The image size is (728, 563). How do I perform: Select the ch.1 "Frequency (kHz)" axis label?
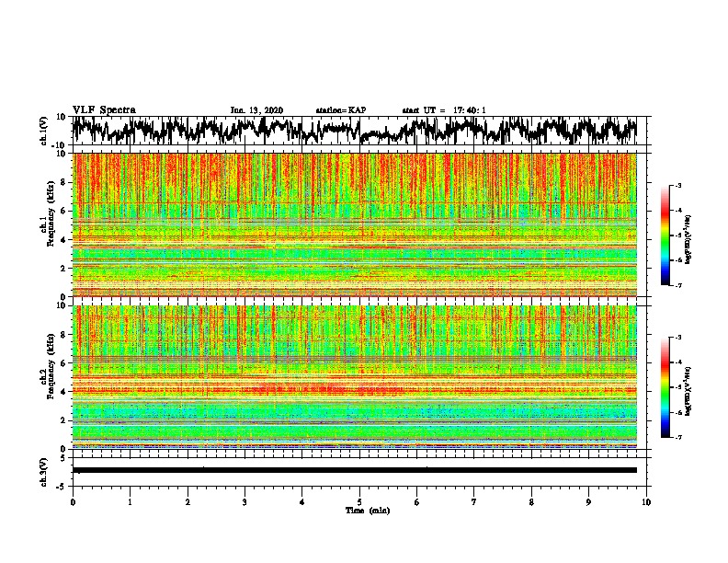51,213
